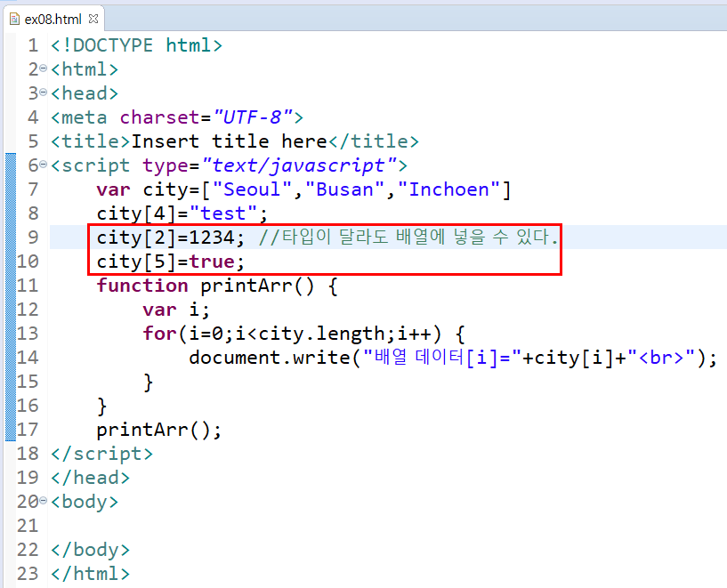Click the HTML file icon on ex08.html tab
Viewport: 727px width, 588px height.
pyautogui.click(x=14, y=19)
